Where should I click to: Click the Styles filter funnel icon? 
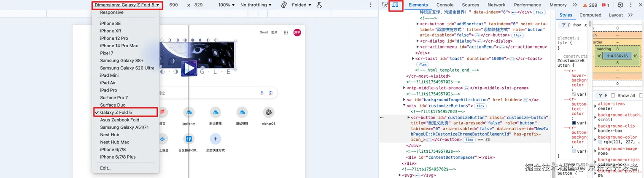point(564,25)
